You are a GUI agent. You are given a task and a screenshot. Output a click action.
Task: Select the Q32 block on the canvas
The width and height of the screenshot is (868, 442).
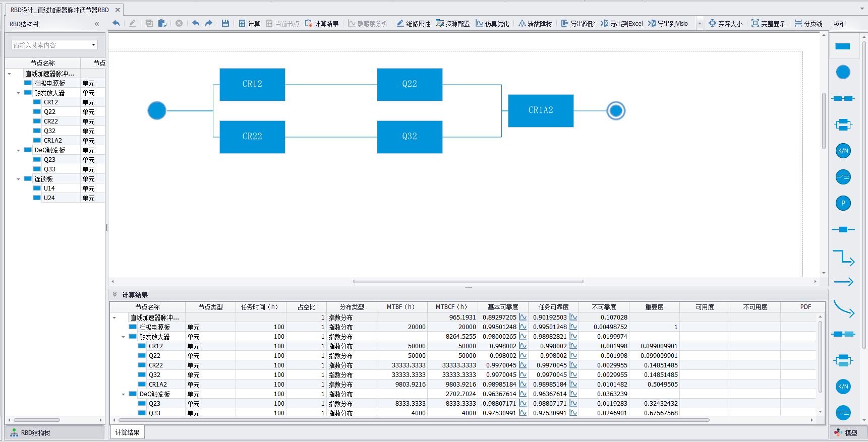(410, 137)
